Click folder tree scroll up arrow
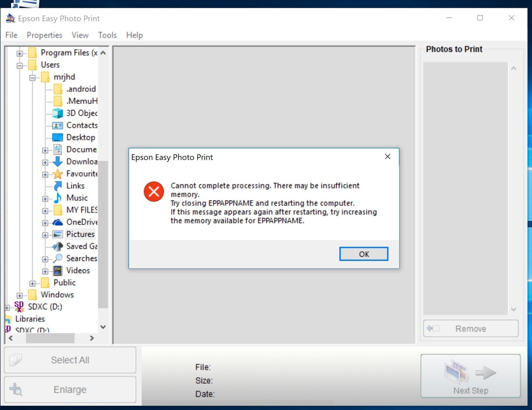Viewport: 532px width, 410px height. pyautogui.click(x=103, y=53)
